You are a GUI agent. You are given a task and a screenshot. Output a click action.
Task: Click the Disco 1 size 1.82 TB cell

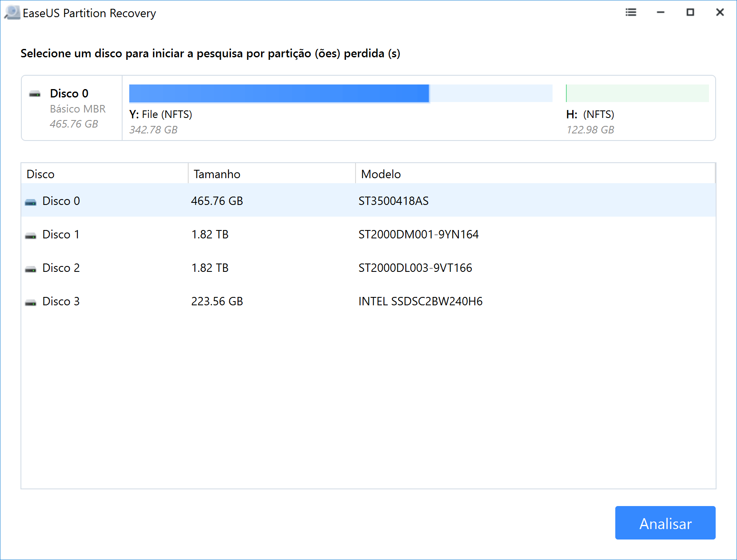210,234
